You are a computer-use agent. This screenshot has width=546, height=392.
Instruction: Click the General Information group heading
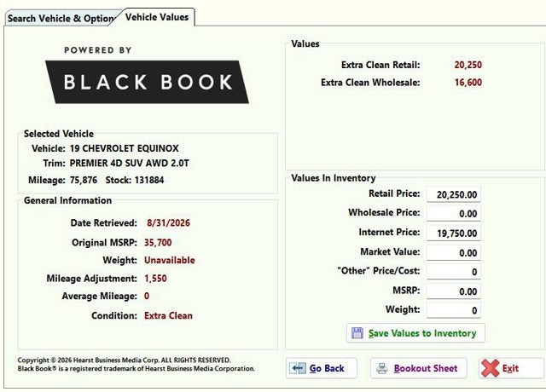coord(68,201)
